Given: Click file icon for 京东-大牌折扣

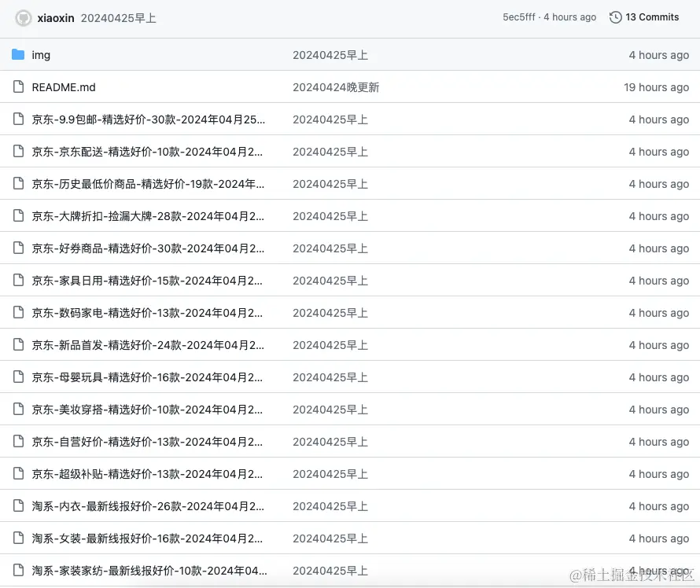Looking at the screenshot, I should pos(18,215).
